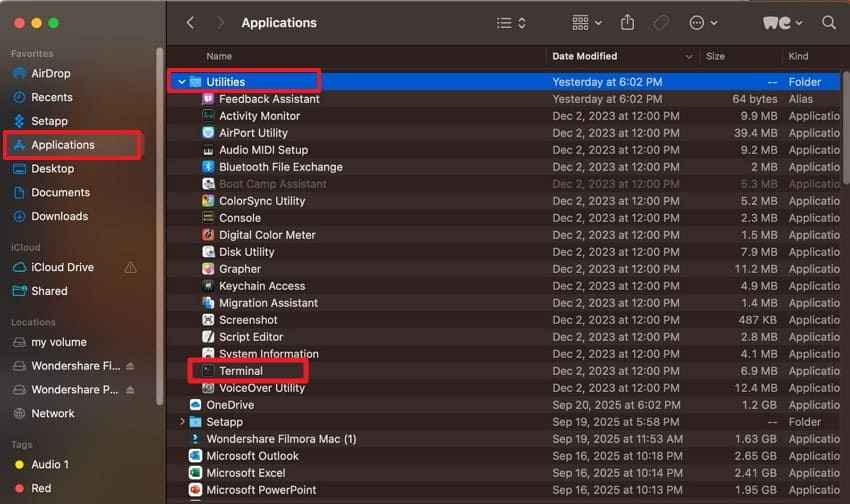850x504 pixels.
Task: Click the Microsoft Excel icon
Action: [195, 473]
